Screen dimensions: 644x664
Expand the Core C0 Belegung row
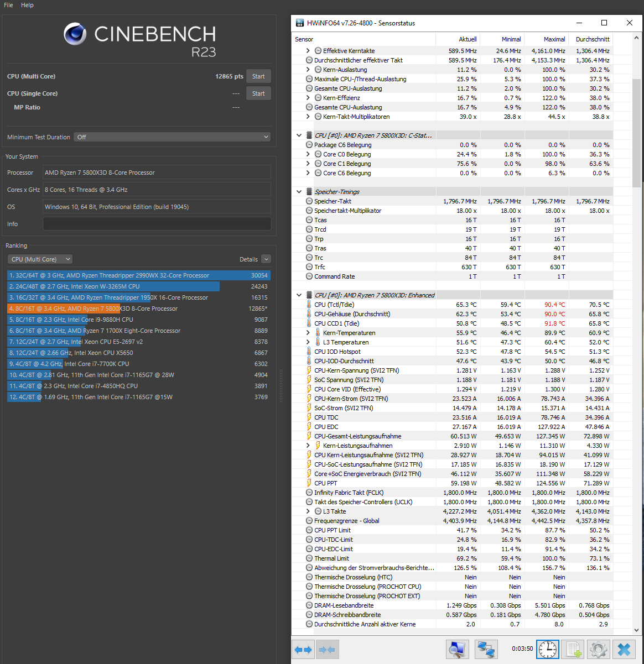pos(308,154)
